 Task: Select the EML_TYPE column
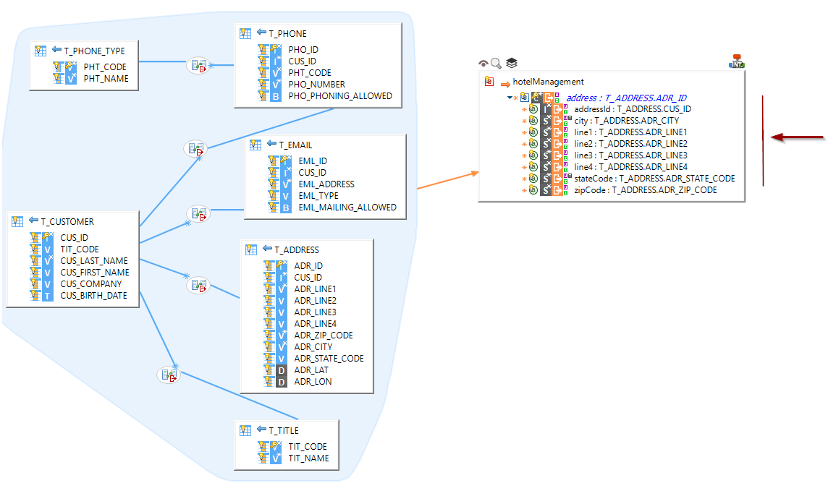(x=318, y=195)
